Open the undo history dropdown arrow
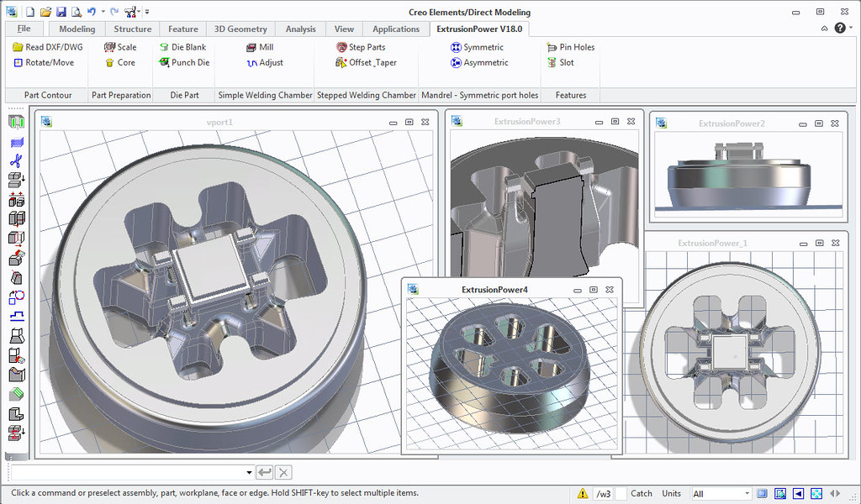Image resolution: width=861 pixels, height=504 pixels. [x=103, y=12]
